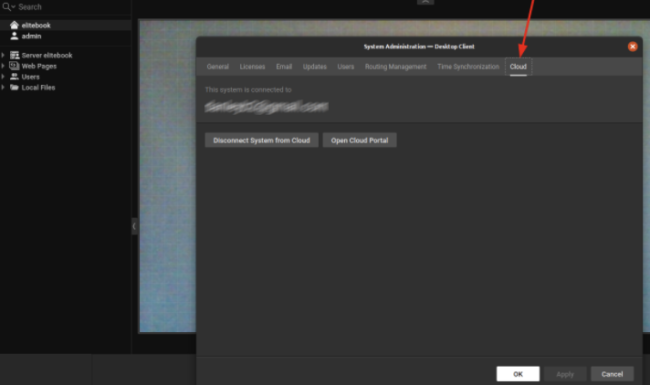Open the Updates tab
Screen dimensions: 650x385
coord(315,67)
